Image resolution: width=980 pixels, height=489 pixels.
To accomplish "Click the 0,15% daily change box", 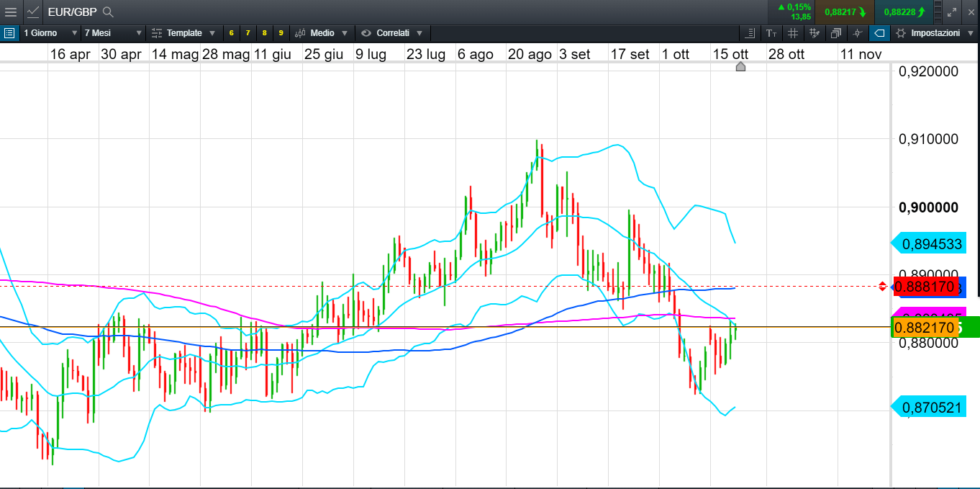I will point(791,12).
